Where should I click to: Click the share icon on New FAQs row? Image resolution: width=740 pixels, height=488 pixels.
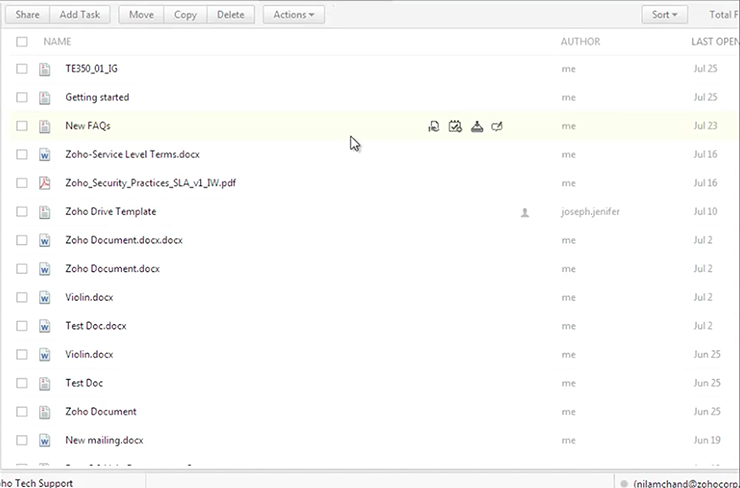pyautogui.click(x=434, y=126)
